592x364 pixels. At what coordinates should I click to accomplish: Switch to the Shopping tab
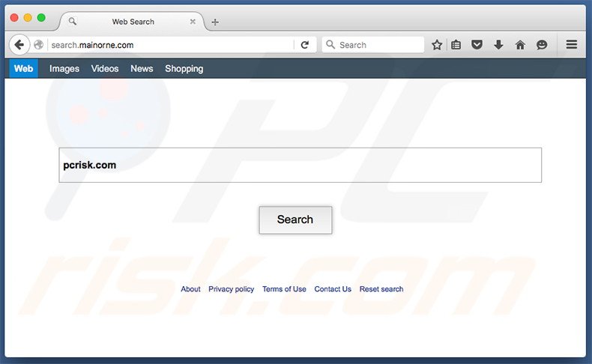(184, 68)
